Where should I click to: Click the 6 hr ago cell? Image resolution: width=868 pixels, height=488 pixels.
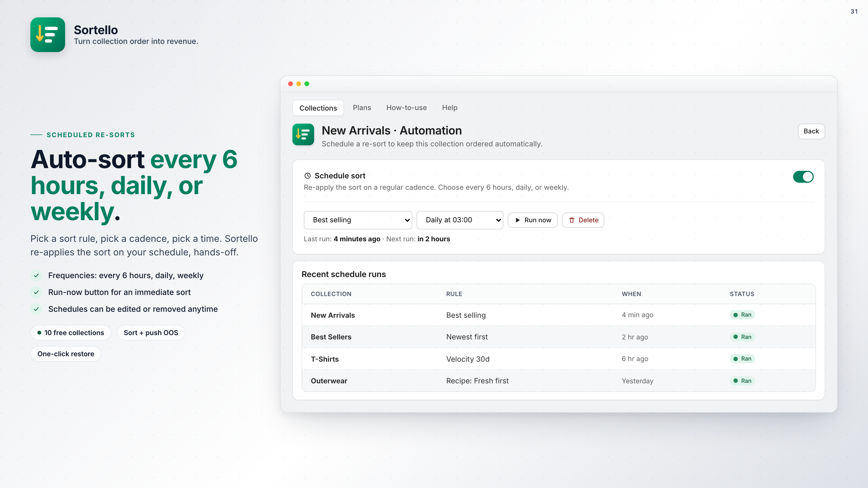tap(635, 359)
